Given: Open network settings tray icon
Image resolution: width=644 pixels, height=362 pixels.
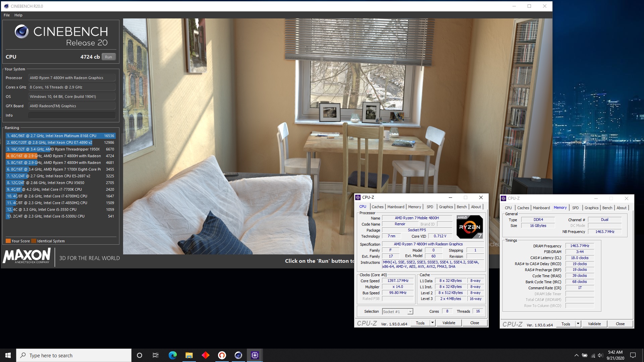Looking at the screenshot, I should click(593, 355).
